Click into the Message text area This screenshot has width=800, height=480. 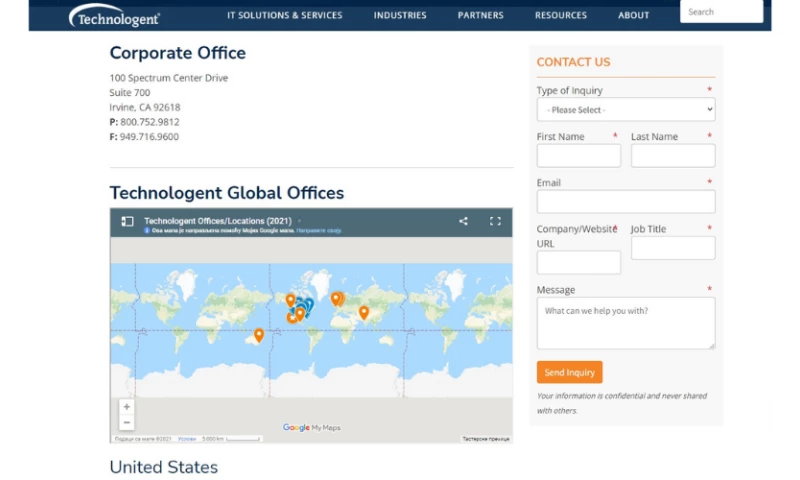[625, 323]
